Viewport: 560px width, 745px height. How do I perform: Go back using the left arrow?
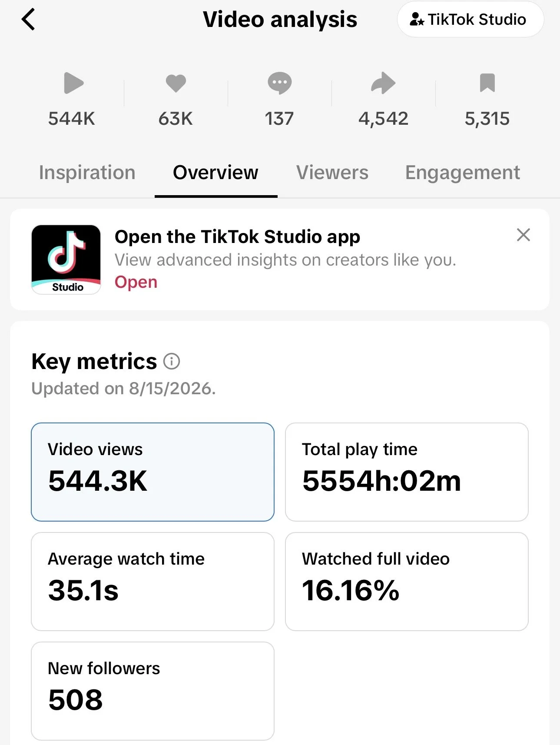[28, 20]
